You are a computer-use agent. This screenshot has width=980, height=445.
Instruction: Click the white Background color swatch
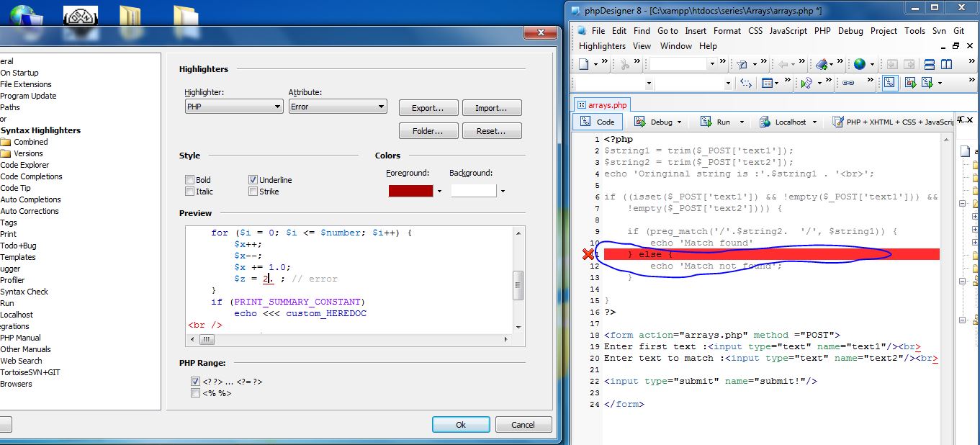(474, 191)
